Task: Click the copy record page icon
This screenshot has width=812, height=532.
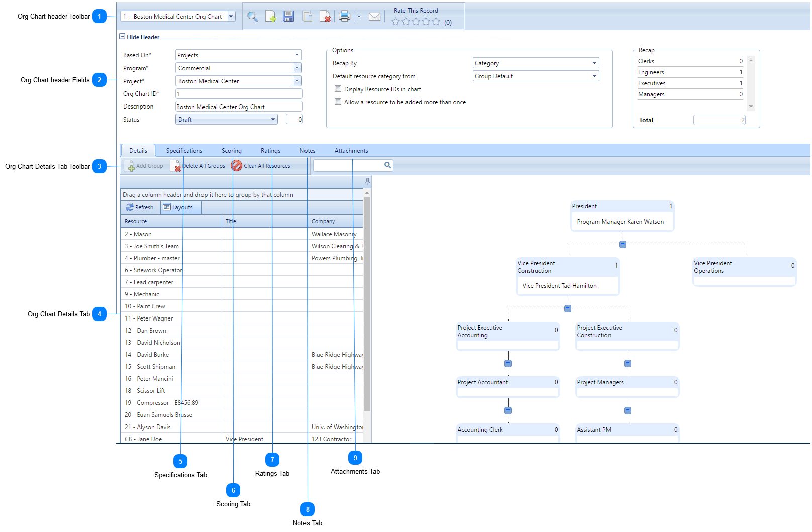Action: [308, 17]
